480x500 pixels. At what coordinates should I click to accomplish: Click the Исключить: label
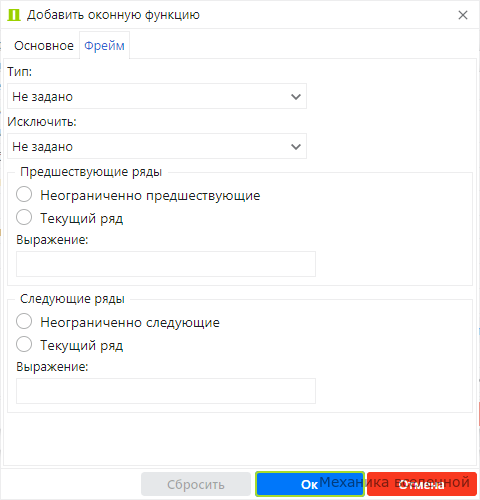tap(42, 122)
